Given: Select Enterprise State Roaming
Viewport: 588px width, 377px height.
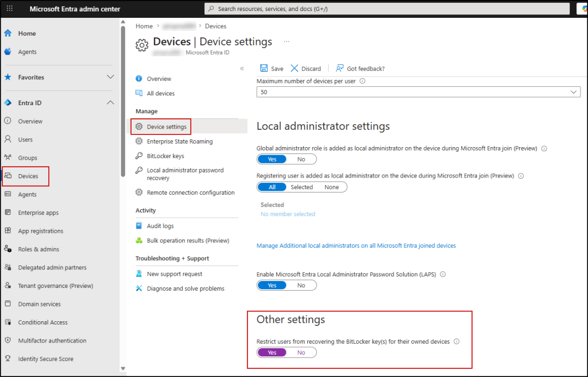Looking at the screenshot, I should 179,141.
